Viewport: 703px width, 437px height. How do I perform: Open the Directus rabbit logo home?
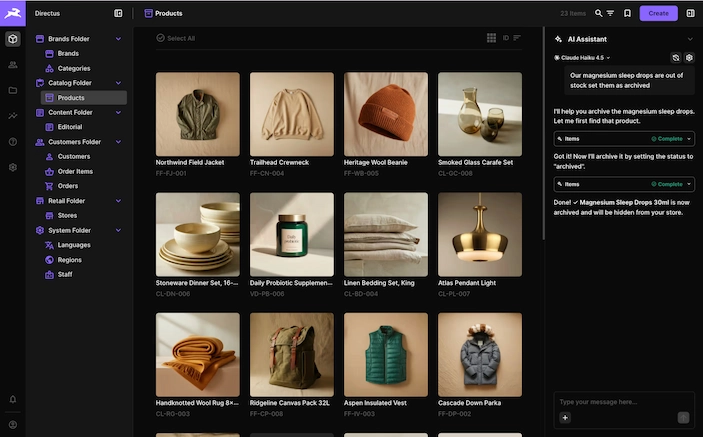click(x=13, y=13)
